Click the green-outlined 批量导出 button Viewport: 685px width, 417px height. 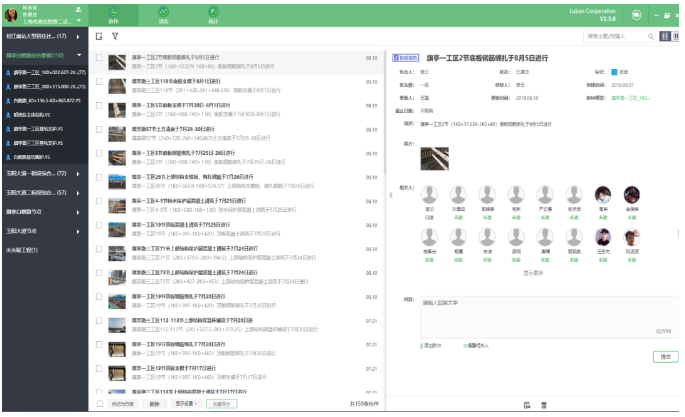(222, 404)
